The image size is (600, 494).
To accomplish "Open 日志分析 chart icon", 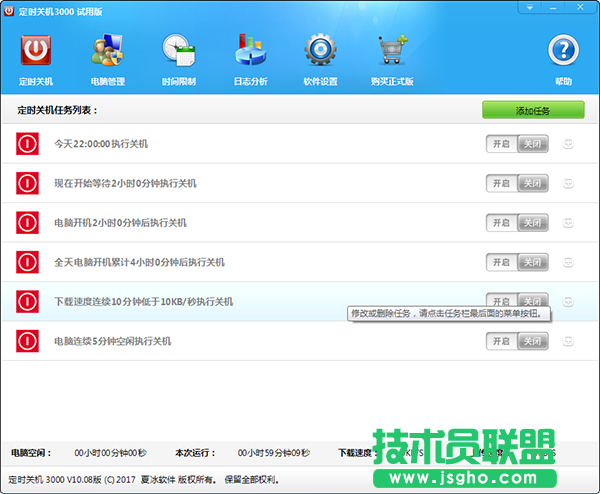I will pos(251,50).
